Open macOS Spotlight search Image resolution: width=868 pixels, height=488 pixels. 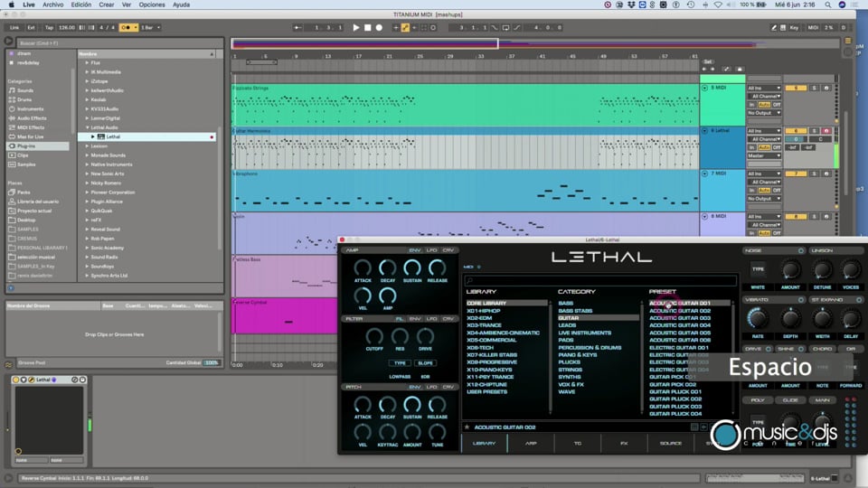827,5
